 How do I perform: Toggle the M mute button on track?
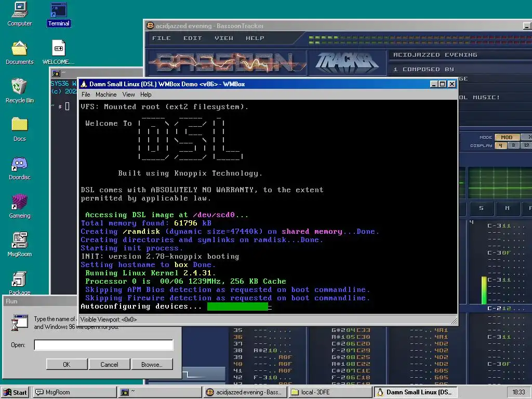507,208
